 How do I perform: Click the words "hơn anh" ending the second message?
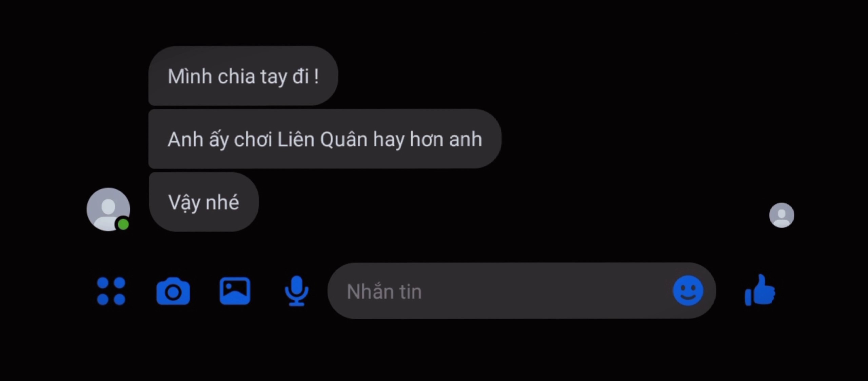(446, 139)
